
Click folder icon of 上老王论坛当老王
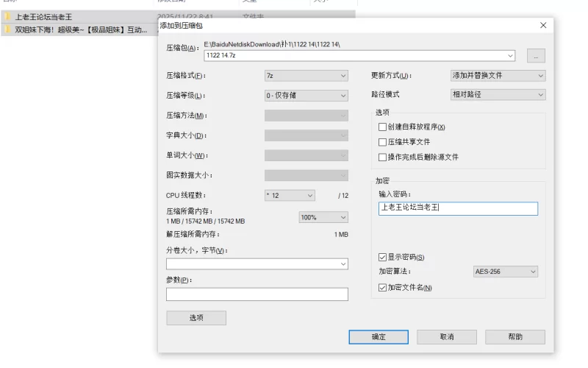[7, 16]
